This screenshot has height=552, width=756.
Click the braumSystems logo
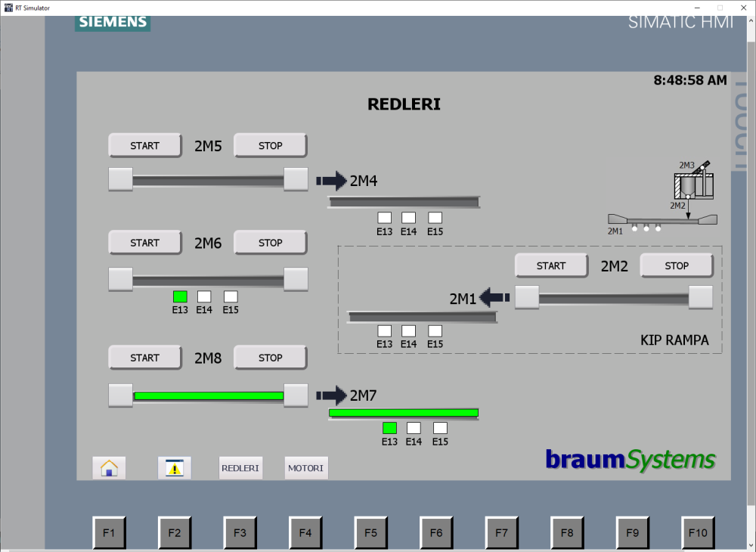click(x=630, y=458)
